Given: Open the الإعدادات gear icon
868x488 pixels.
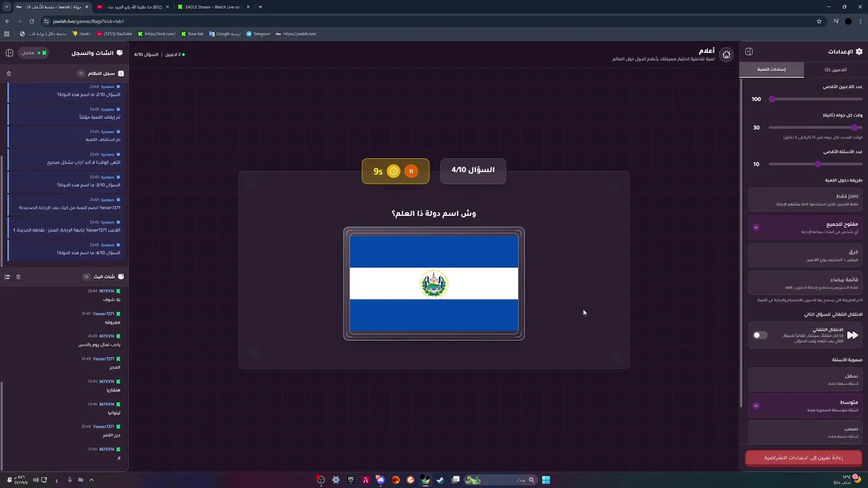Looking at the screenshot, I should 859,52.
